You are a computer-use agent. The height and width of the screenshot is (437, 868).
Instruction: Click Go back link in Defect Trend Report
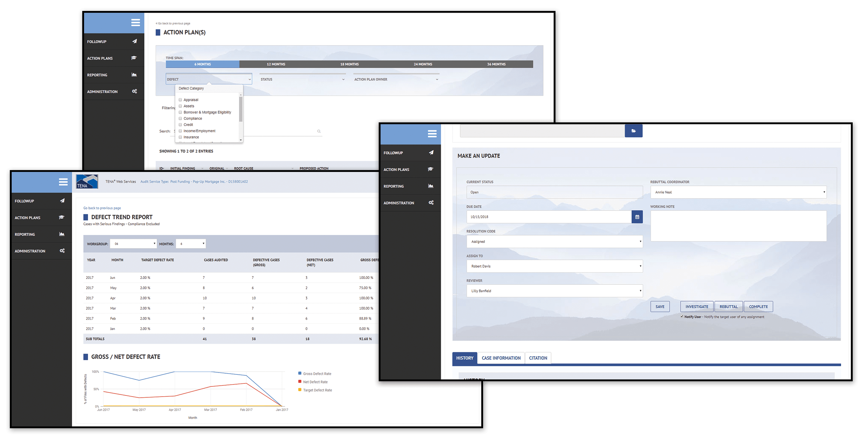point(102,208)
